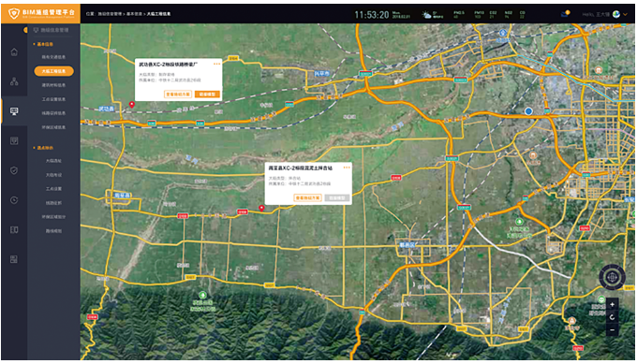Click orange POI marker below blue location circle
Viewport: 637px width, 364px height.
click(x=533, y=155)
